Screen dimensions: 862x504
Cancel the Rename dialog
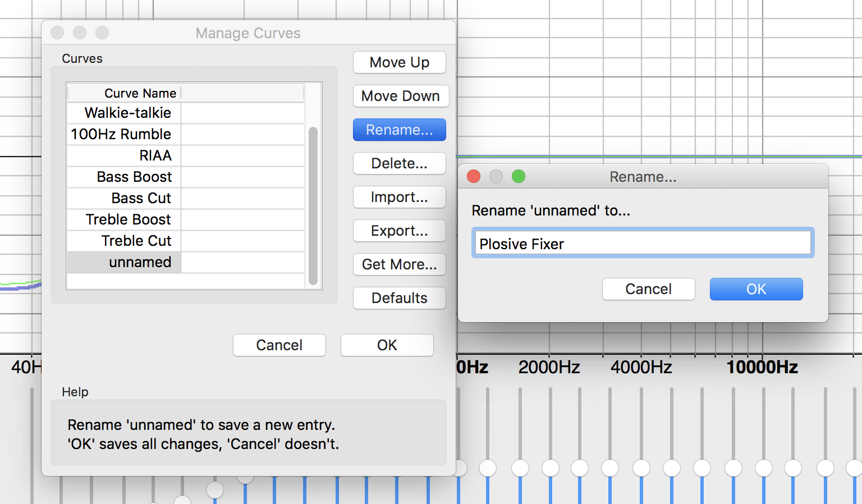point(648,289)
